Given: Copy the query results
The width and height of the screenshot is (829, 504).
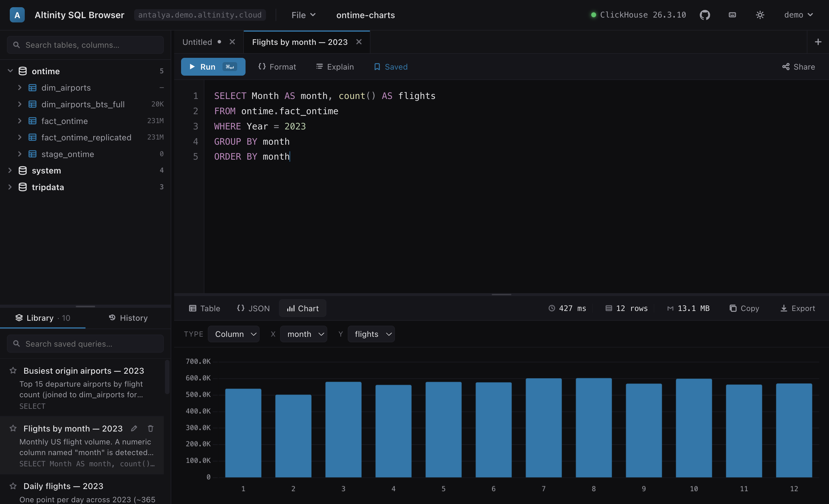Looking at the screenshot, I should tap(744, 308).
